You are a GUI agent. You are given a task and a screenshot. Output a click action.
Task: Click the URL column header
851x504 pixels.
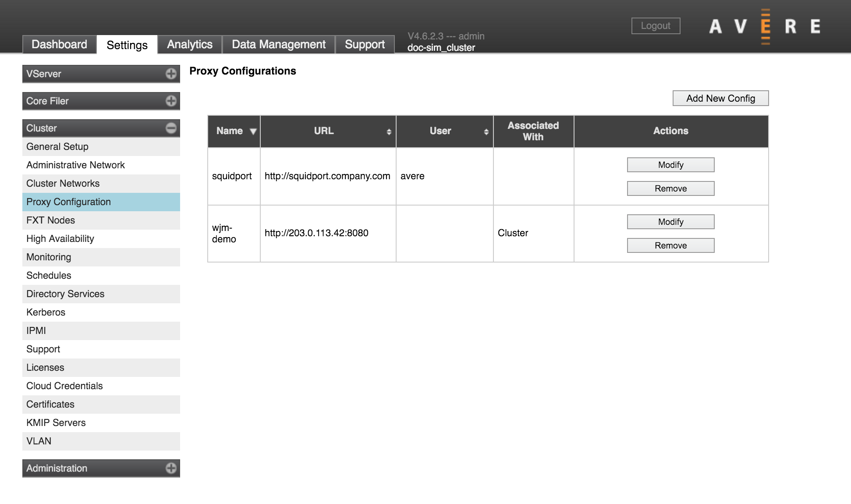tap(328, 131)
